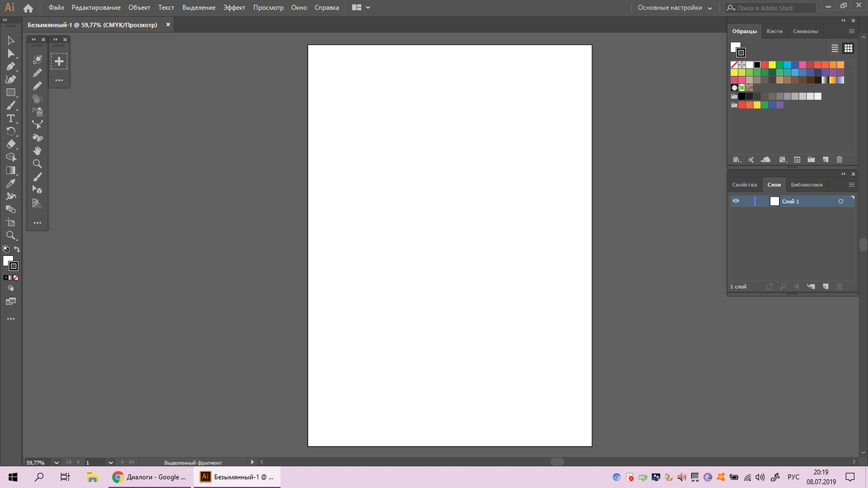Activate the Stroke box in toolbar
Image resolution: width=868 pixels, height=488 pixels.
click(13, 266)
